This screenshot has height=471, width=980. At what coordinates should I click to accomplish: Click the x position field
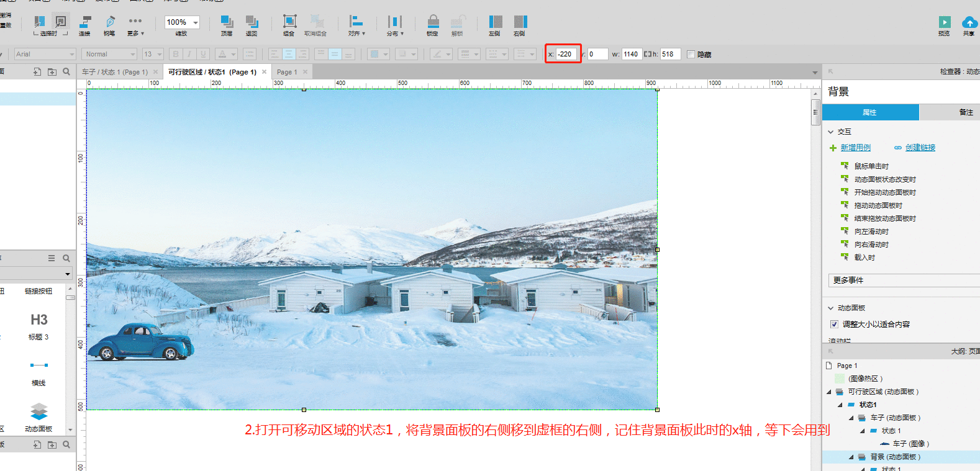pos(566,54)
